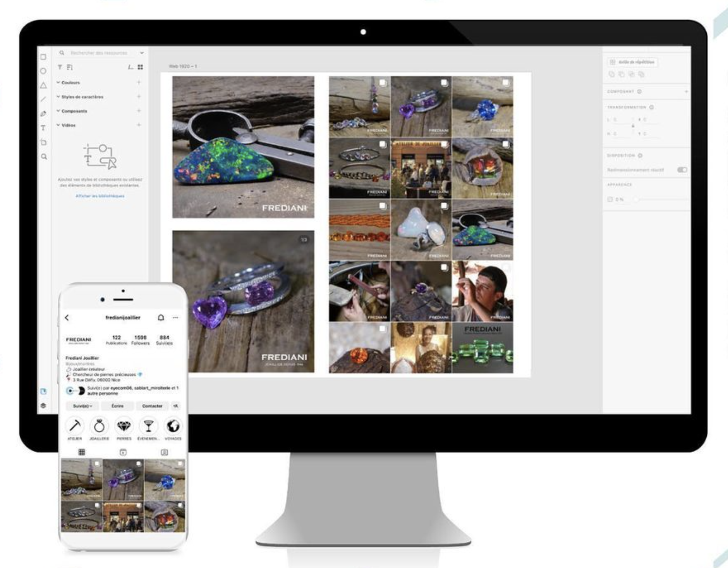
Task: Switch to the Reels tab on phone
Action: pyautogui.click(x=123, y=452)
